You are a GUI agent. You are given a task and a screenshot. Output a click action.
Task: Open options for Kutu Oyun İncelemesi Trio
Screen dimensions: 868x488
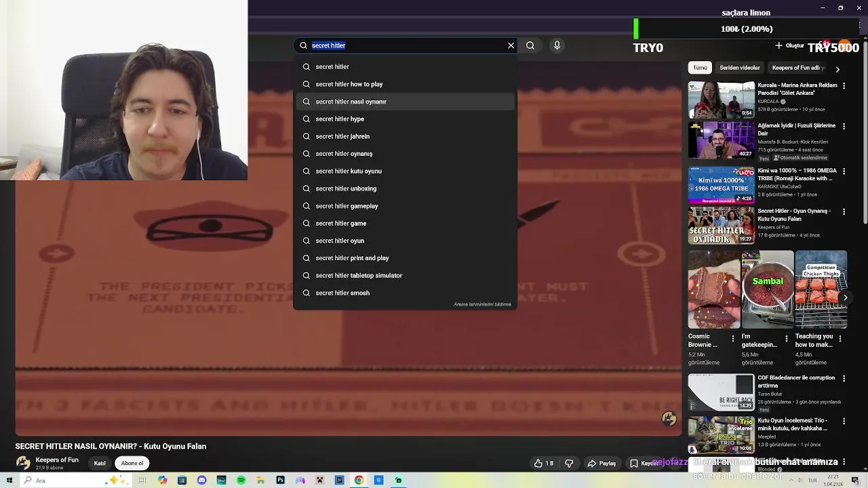pyautogui.click(x=844, y=421)
